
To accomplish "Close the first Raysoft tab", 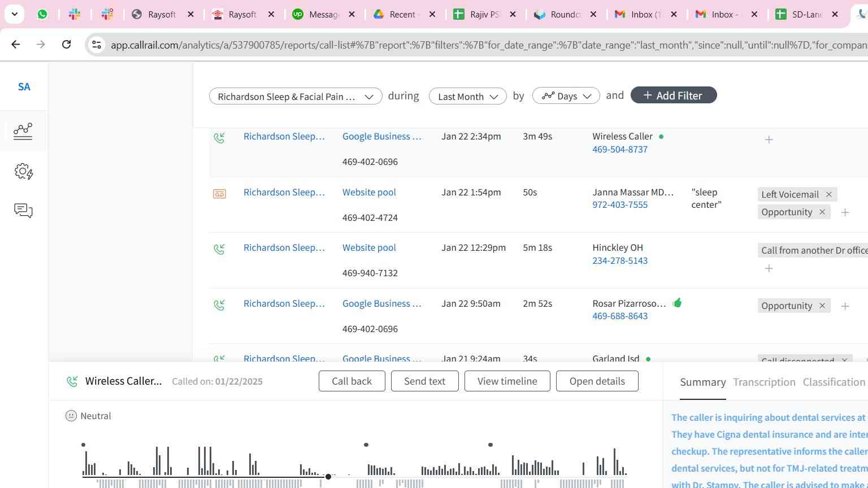I will (190, 14).
